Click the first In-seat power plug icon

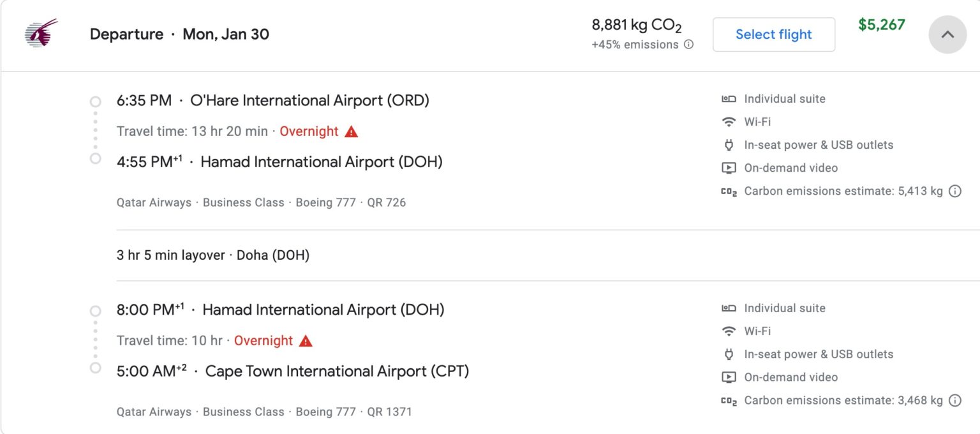click(x=729, y=145)
